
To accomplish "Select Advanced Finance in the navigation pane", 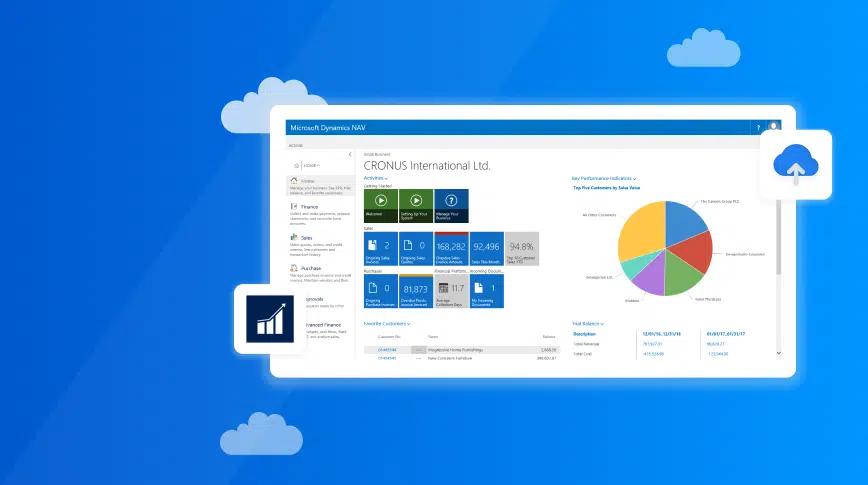I will coord(323,325).
